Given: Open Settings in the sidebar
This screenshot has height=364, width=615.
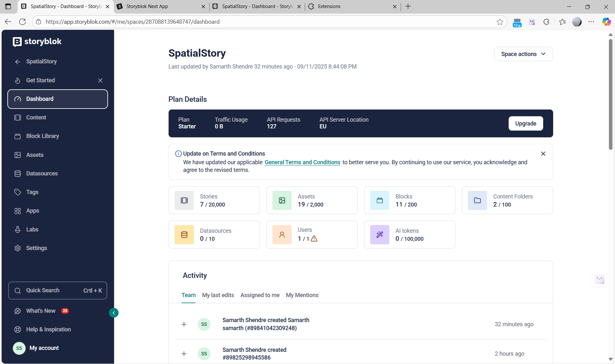Looking at the screenshot, I should [58, 248].
